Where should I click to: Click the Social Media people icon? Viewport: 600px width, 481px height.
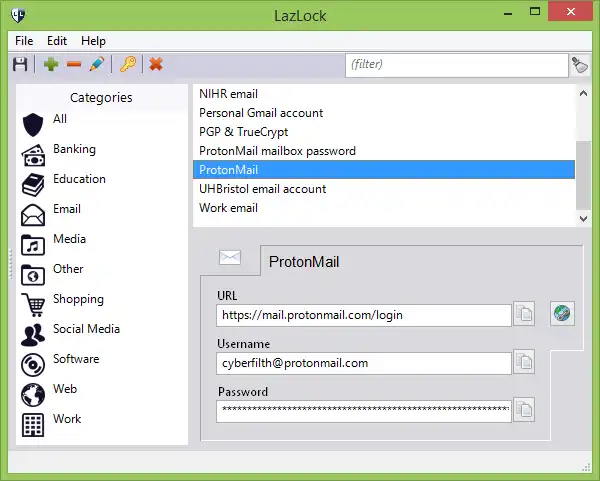(33, 335)
